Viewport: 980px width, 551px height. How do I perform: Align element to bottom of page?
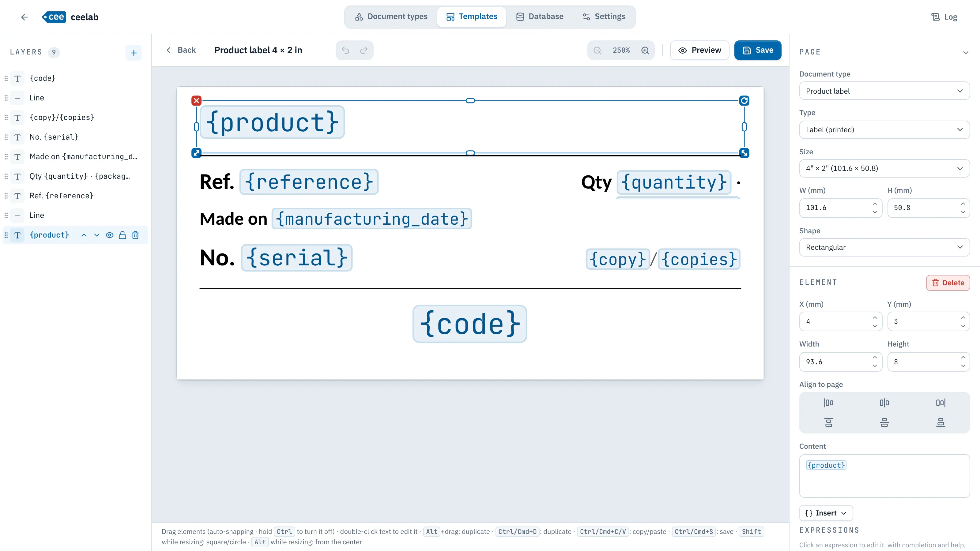[940, 422]
